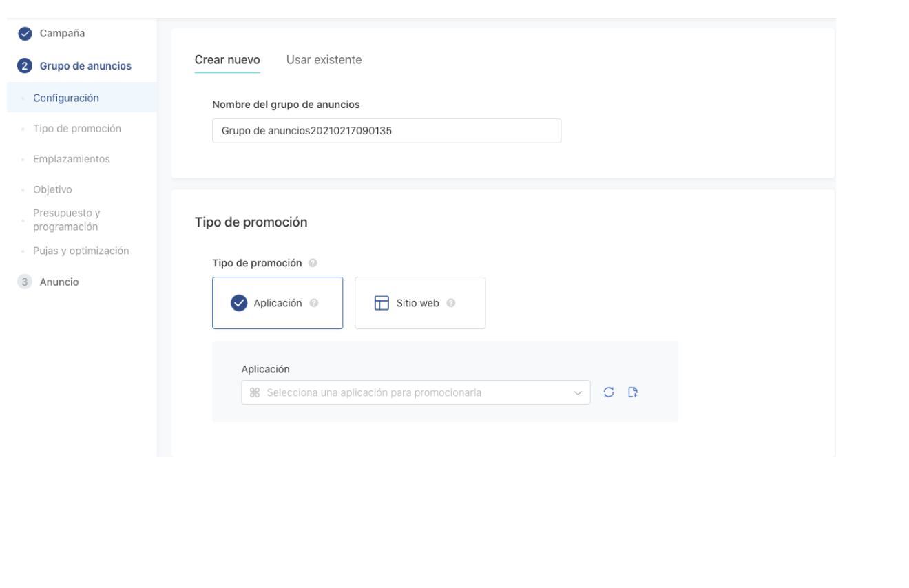Switch to the Usar existente tab
The height and width of the screenshot is (588, 909).
pos(324,60)
